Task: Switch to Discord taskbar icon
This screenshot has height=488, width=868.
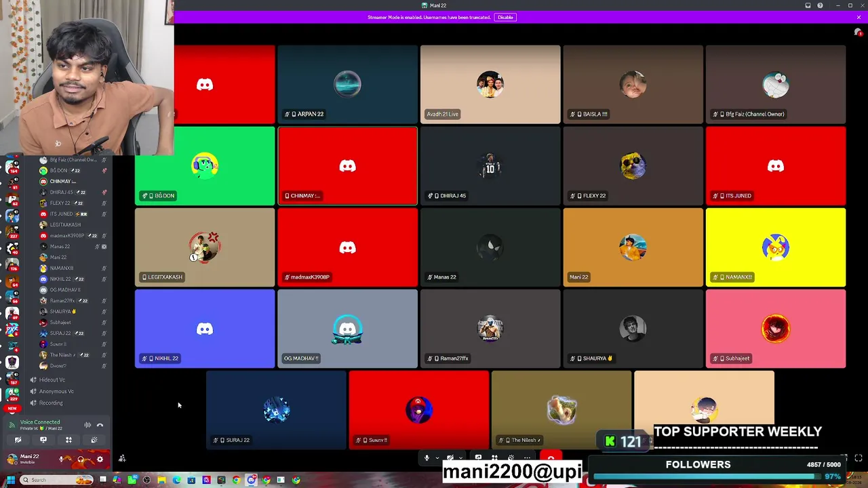Action: pos(251,480)
